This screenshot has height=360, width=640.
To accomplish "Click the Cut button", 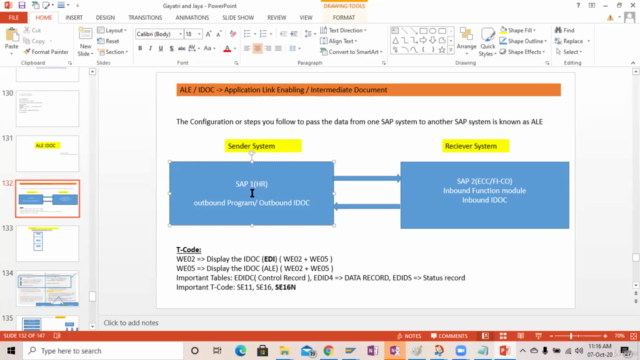I will (32, 30).
